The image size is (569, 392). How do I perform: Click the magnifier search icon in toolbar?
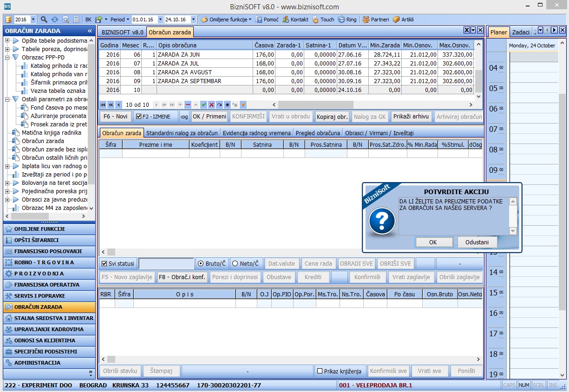point(44,20)
